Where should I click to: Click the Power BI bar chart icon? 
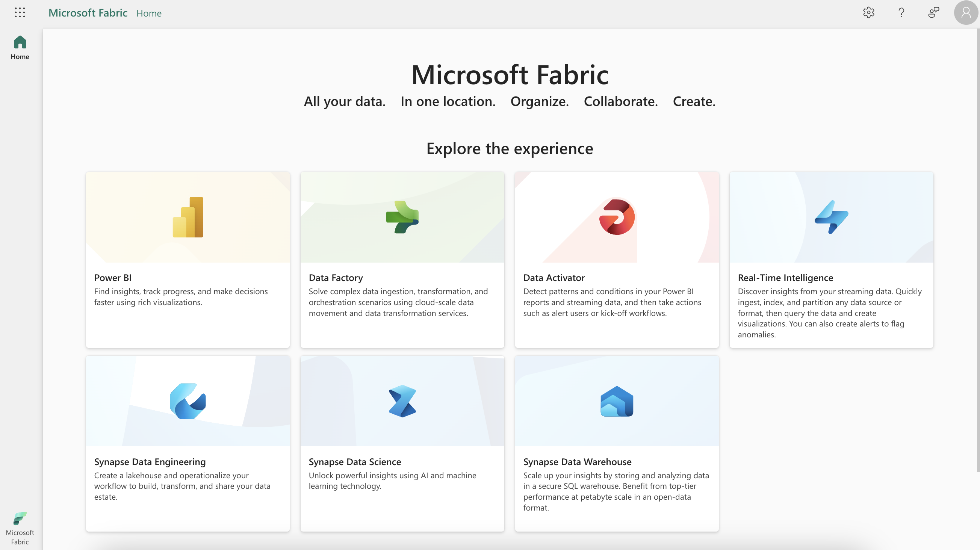point(188,217)
